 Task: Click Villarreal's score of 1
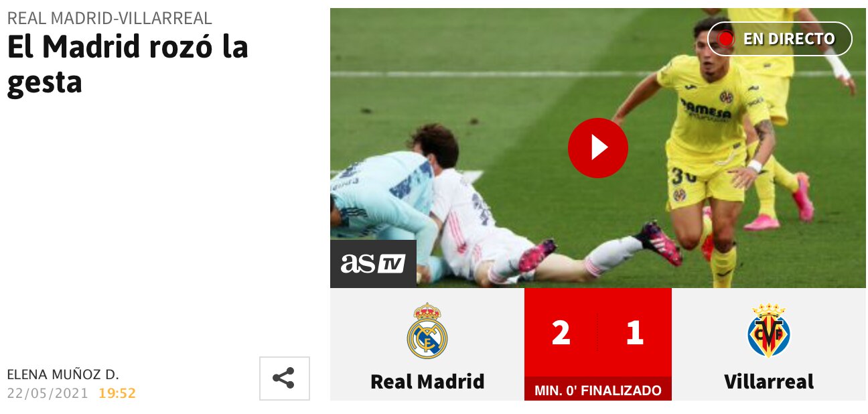coord(635,332)
